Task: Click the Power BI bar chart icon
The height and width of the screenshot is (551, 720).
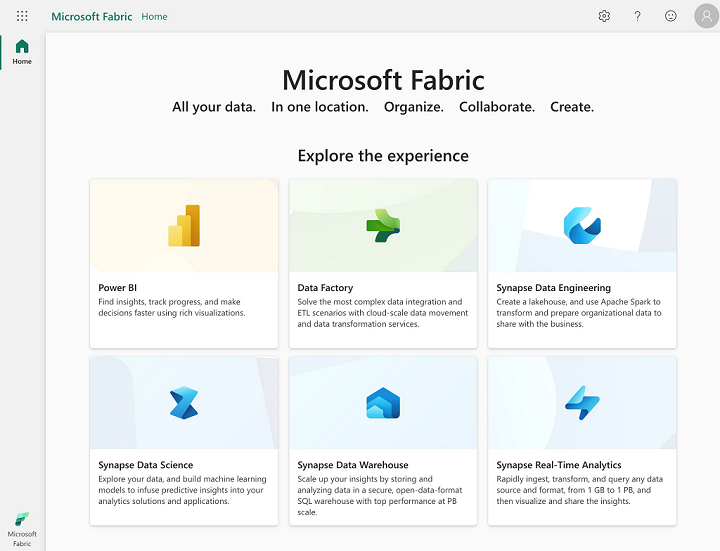Action: point(184,225)
